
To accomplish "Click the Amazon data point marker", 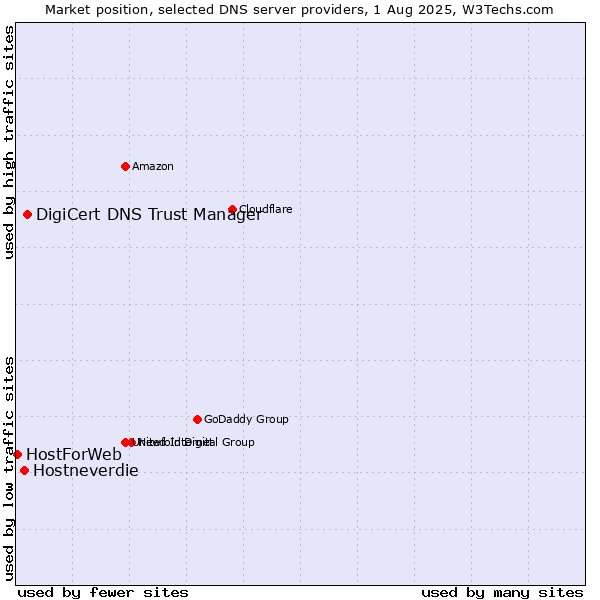I will (x=125, y=166).
